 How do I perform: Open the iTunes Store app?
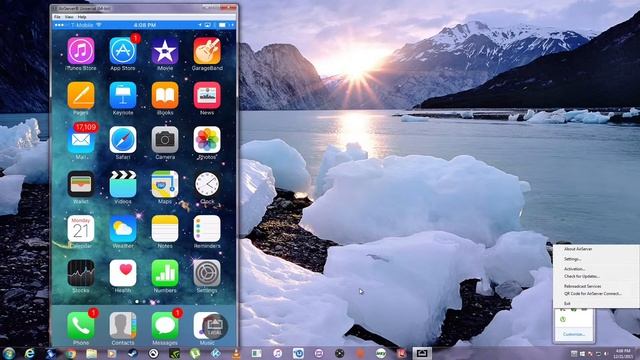pos(81,51)
